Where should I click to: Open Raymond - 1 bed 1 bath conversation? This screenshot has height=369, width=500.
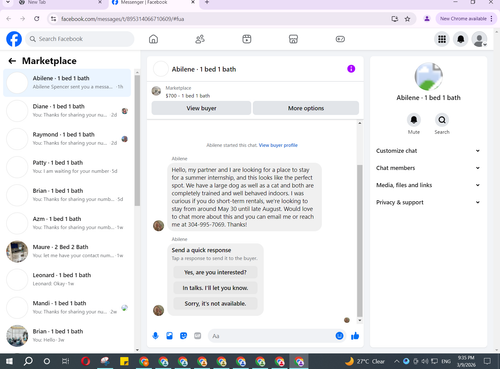(67, 138)
